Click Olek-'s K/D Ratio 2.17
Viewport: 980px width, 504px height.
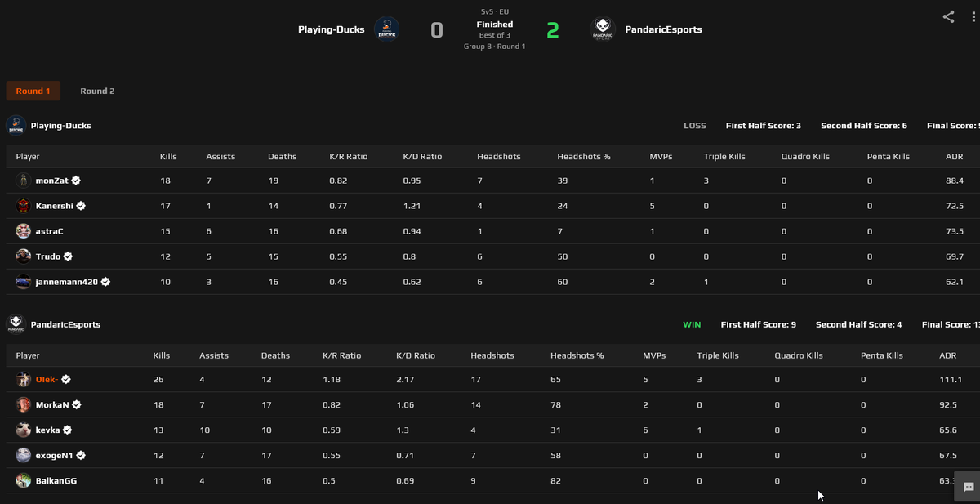405,380
